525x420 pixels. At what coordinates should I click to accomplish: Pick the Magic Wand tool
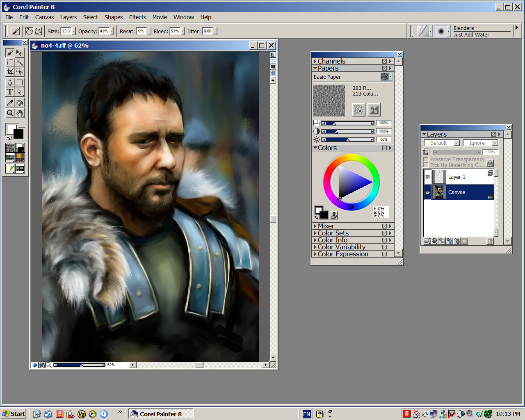pyautogui.click(x=19, y=62)
